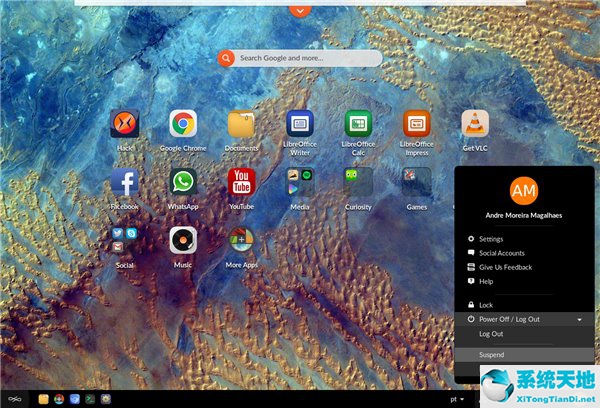Select Give Us Feedback
Viewport: 600px width, 408px height.
pyautogui.click(x=524, y=267)
